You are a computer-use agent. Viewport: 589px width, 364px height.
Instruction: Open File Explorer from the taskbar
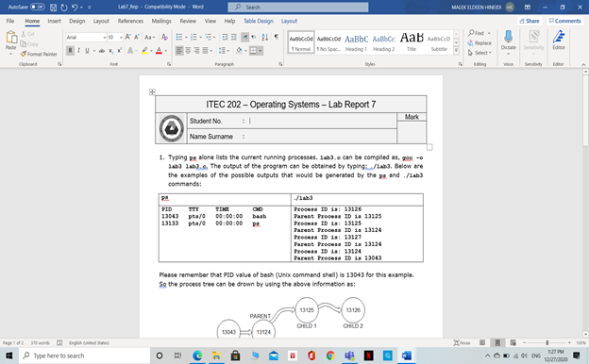216,356
